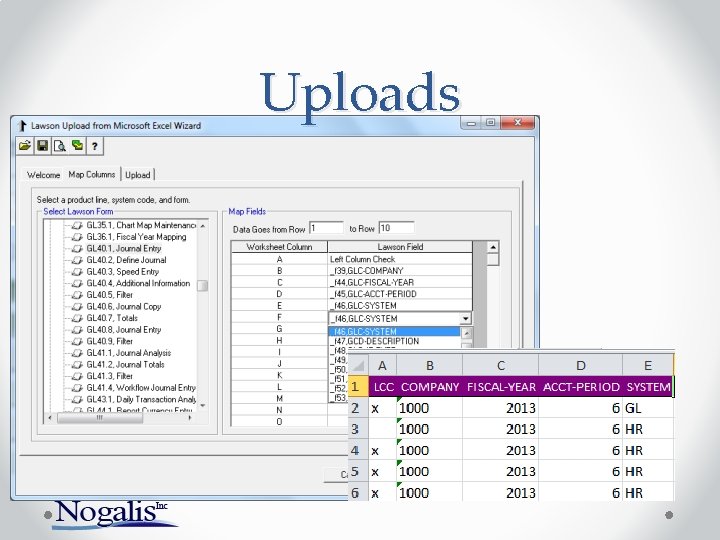Click form icon beside GL40.6, Journal Copy

pyautogui.click(x=78, y=307)
